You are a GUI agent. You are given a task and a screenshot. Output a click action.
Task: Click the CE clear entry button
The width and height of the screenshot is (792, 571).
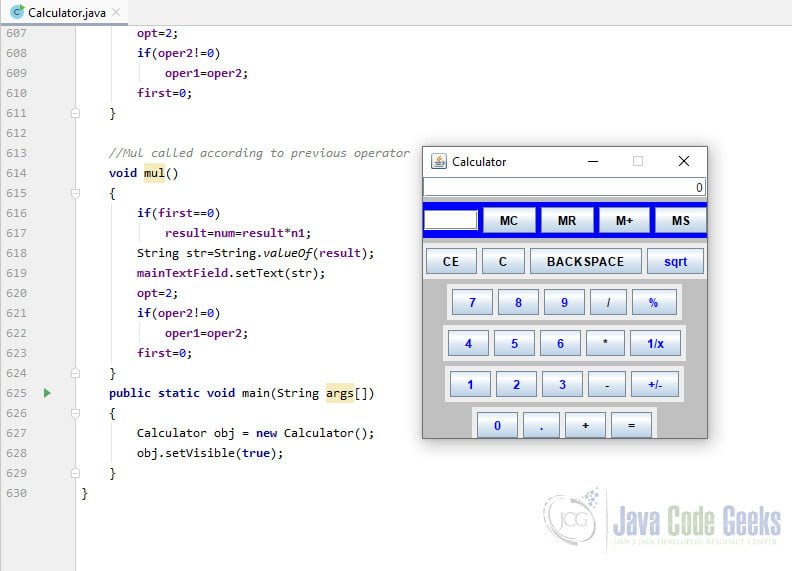pos(451,261)
